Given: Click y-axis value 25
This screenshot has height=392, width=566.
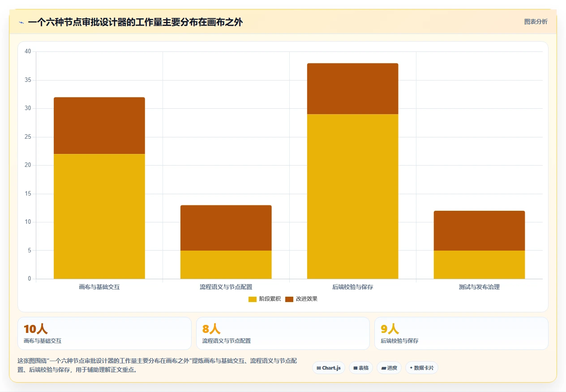Looking at the screenshot, I should click(x=28, y=137).
